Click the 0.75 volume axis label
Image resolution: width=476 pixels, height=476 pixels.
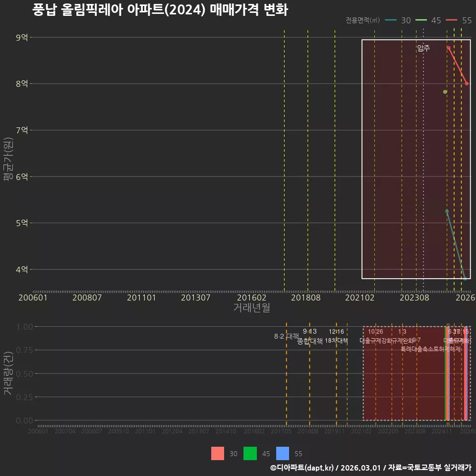click(x=25, y=350)
